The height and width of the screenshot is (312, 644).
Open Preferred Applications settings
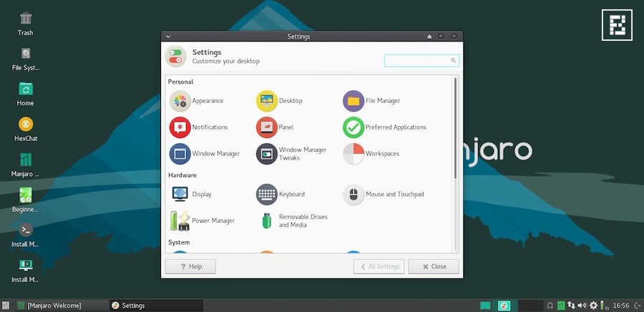pos(353,127)
